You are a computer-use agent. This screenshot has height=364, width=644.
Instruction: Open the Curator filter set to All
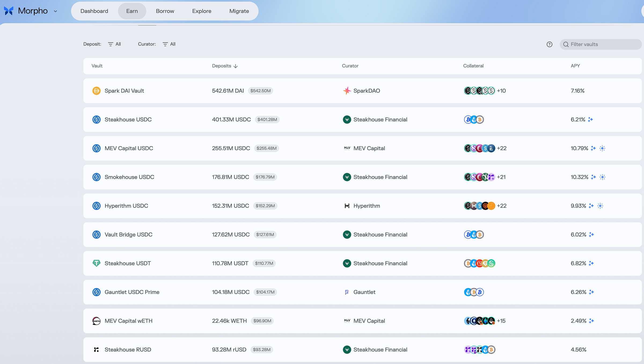[x=169, y=44]
